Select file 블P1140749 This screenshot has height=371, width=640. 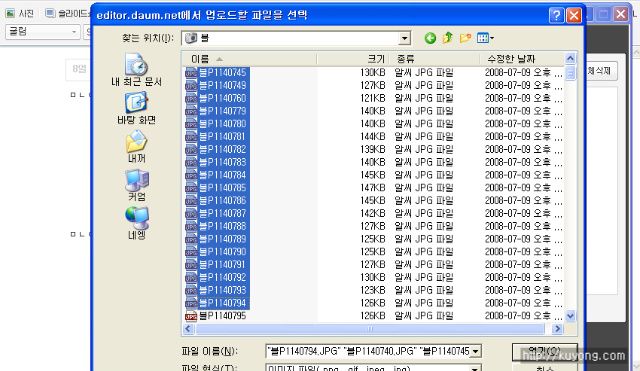click(222, 85)
